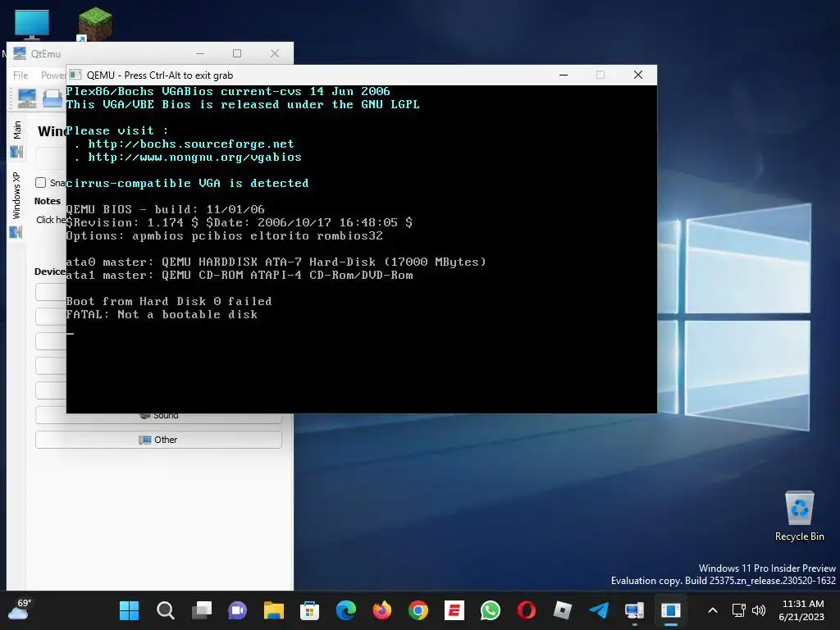The height and width of the screenshot is (630, 840).
Task: Open the clock showing 11:31 AM
Action: pyautogui.click(x=802, y=610)
